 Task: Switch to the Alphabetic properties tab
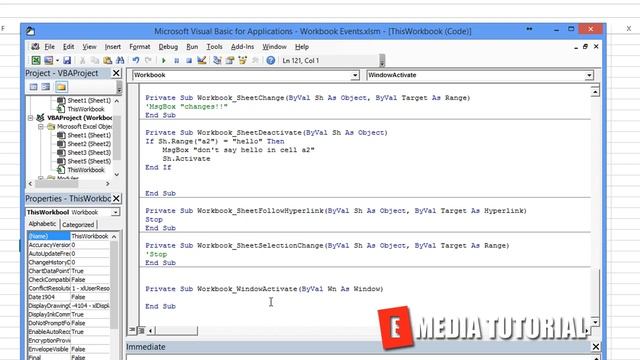click(x=42, y=224)
